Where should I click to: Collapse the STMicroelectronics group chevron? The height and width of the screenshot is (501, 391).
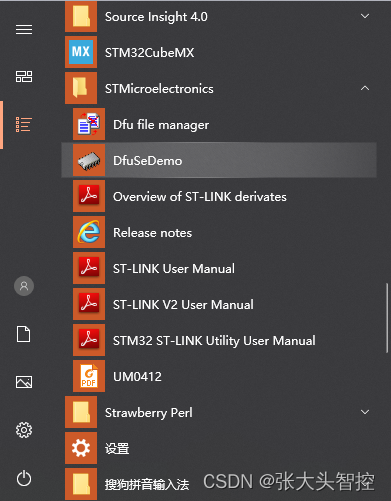365,88
